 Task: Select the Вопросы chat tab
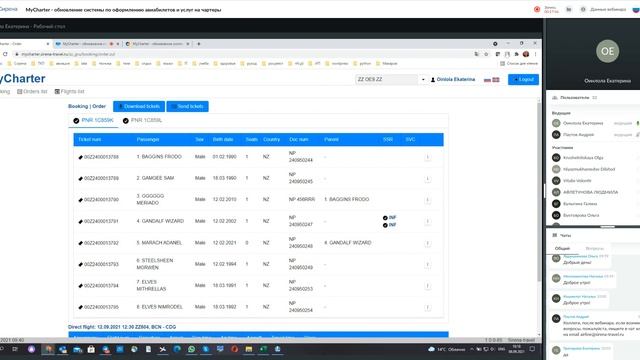point(594,248)
